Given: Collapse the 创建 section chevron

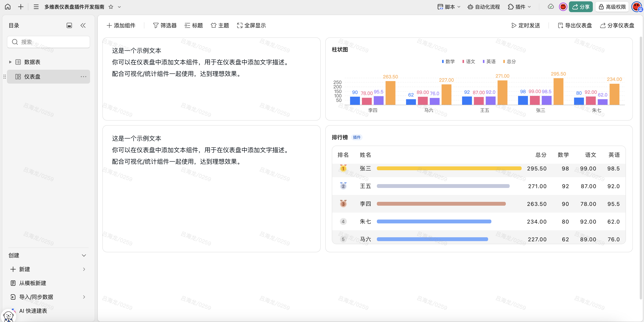Looking at the screenshot, I should pyautogui.click(x=84, y=255).
